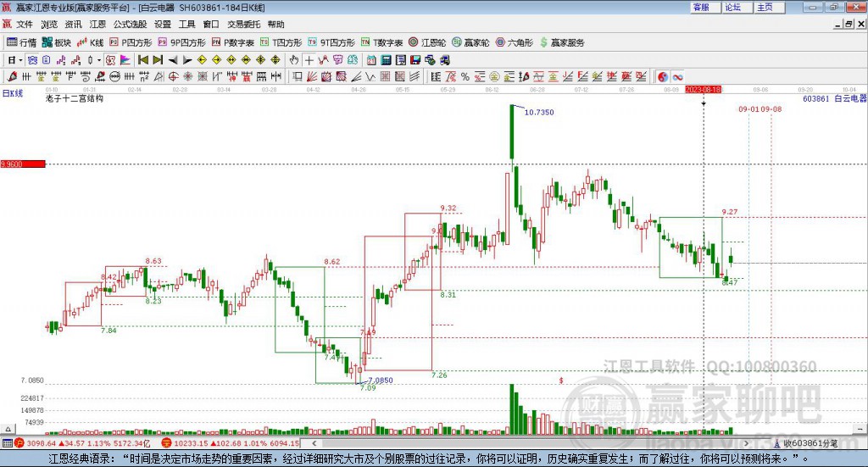
Task: Open the T四方形 tool
Action: click(x=281, y=42)
